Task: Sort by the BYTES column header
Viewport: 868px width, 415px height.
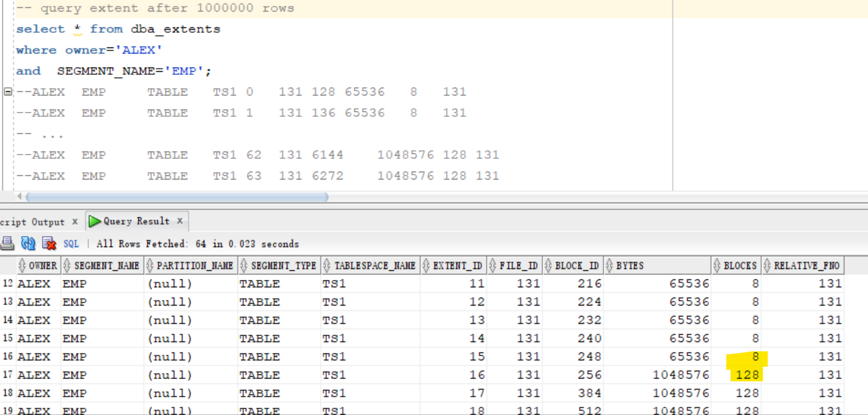Action: click(x=657, y=266)
